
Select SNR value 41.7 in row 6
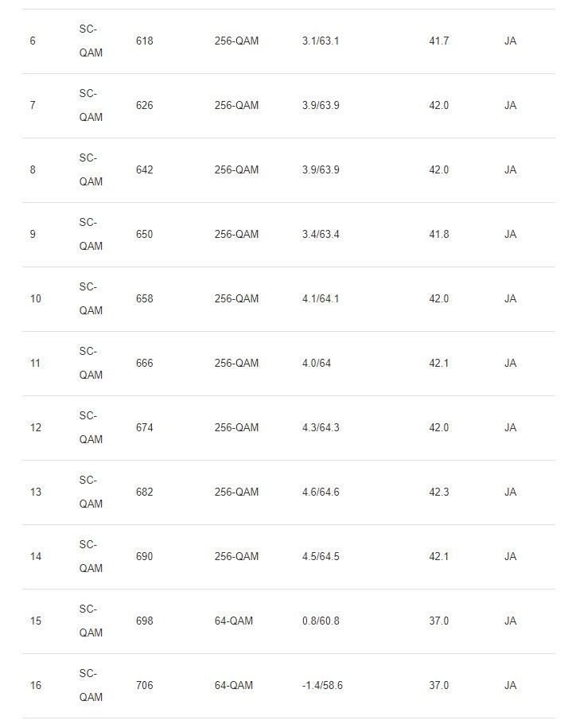pyautogui.click(x=439, y=41)
